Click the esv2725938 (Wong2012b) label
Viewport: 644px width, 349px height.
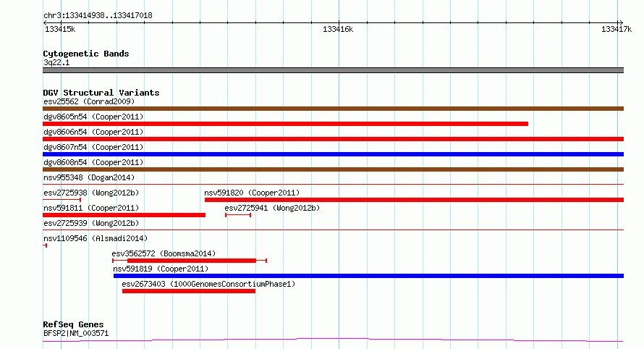[91, 193]
